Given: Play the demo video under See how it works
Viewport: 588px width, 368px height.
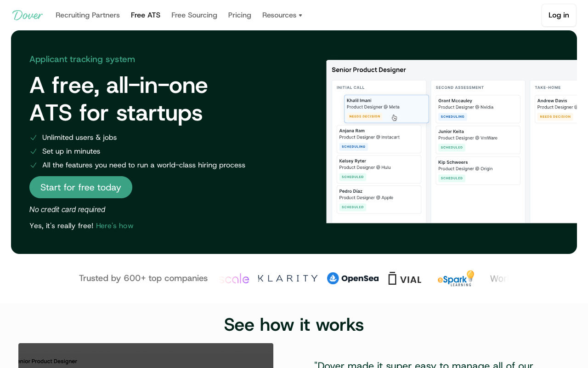Looking at the screenshot, I should tap(146, 356).
